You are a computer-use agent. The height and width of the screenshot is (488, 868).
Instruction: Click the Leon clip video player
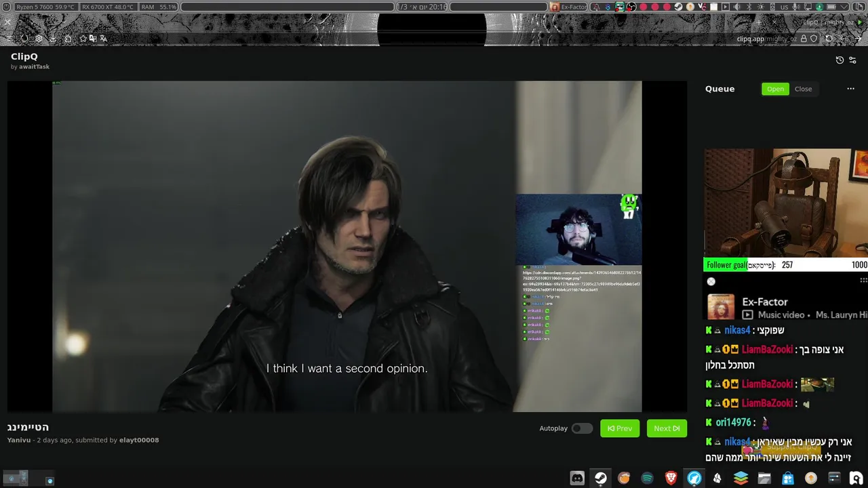click(x=347, y=246)
